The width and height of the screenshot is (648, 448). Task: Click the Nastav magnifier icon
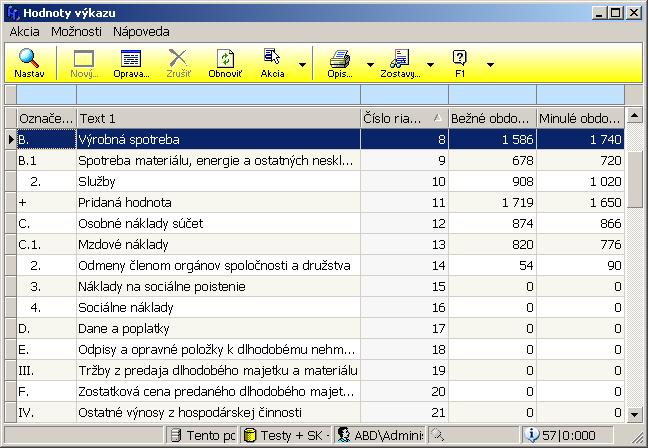pos(29,58)
